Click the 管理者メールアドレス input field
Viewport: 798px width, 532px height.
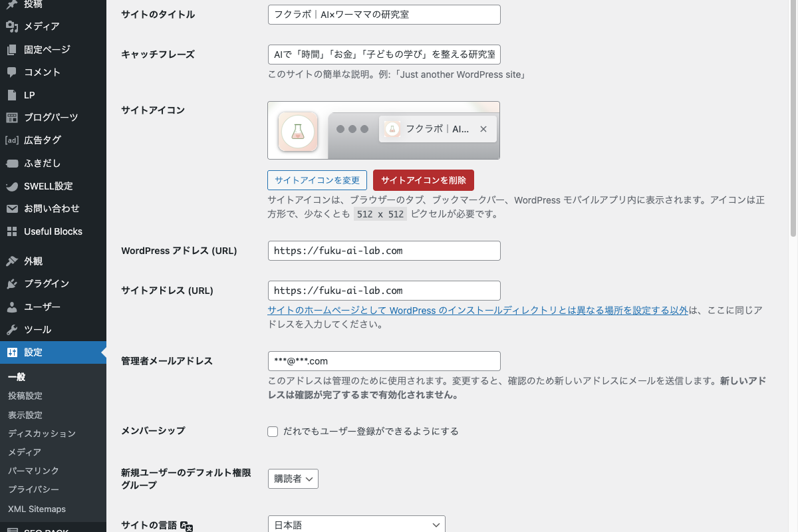384,361
